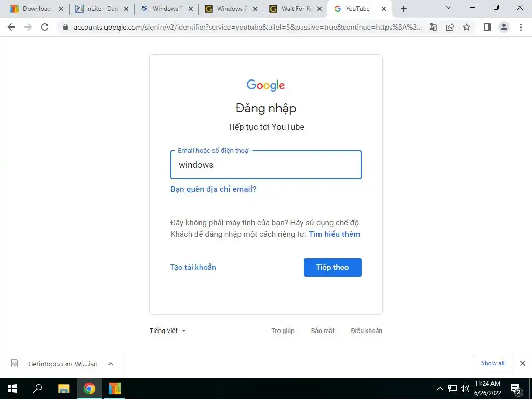
Task: Open a new tab with plus button
Action: (x=403, y=9)
